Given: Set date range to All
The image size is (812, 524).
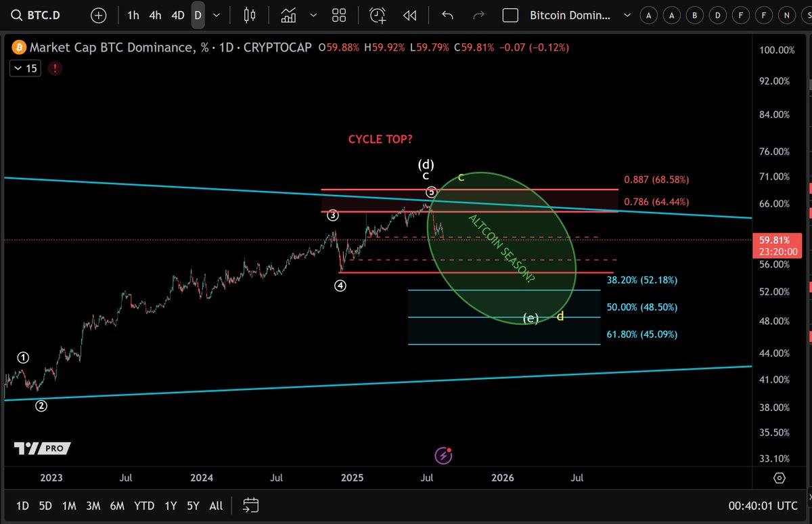Looking at the screenshot, I should 216,506.
